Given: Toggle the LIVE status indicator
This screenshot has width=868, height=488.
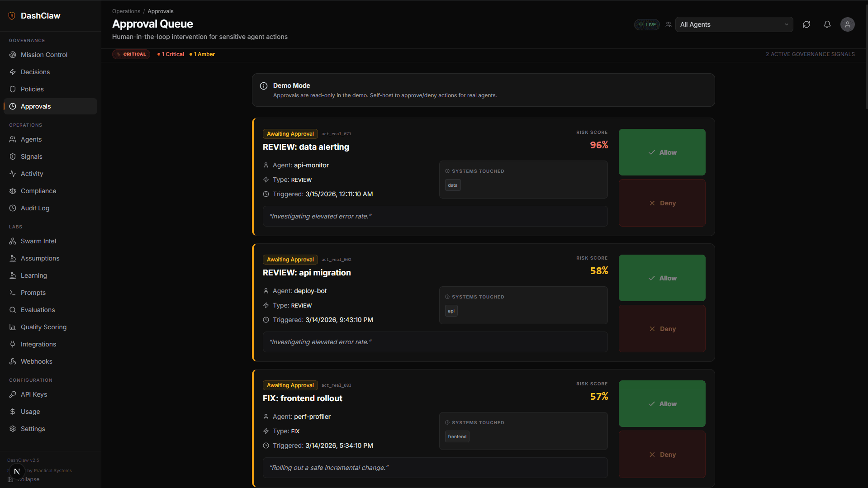Looking at the screenshot, I should click(x=646, y=24).
